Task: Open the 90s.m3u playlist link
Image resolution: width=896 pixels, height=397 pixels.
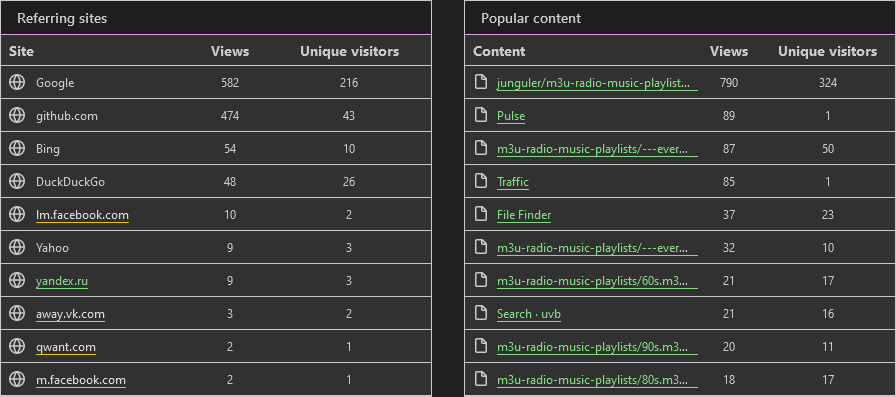Action: pos(597,347)
